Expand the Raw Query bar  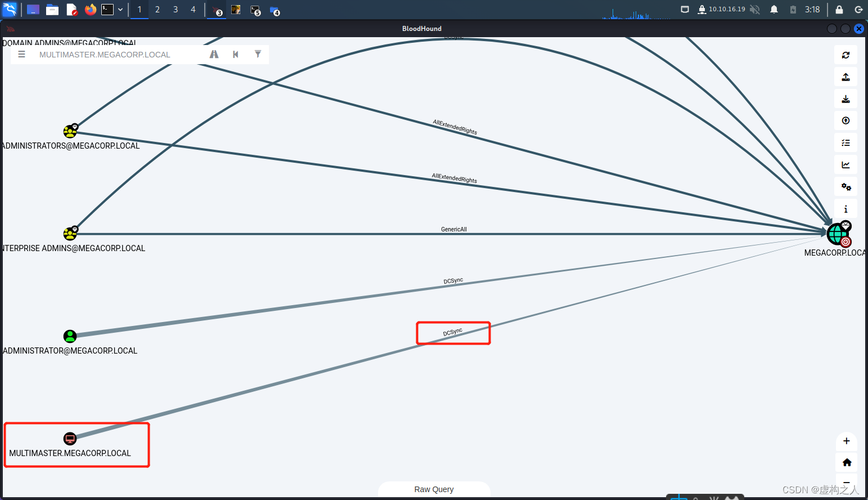coord(434,489)
